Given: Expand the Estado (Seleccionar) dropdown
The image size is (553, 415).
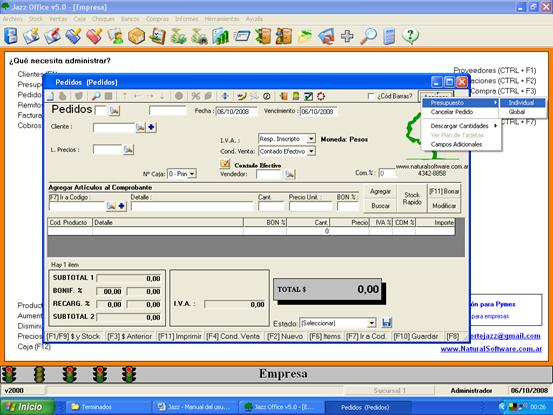Looking at the screenshot, I should [371, 323].
